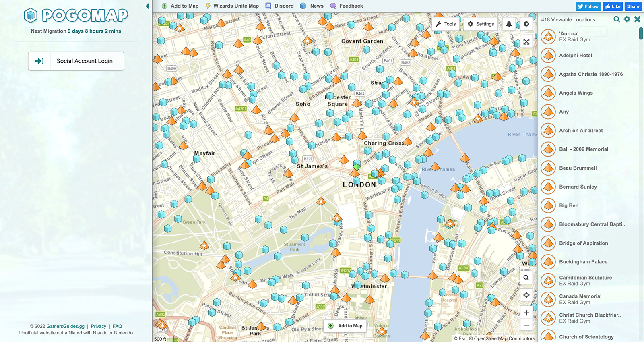644x342 pixels.
Task: Select Bloomsbury Central Bapti.. entry
Action: point(588,224)
